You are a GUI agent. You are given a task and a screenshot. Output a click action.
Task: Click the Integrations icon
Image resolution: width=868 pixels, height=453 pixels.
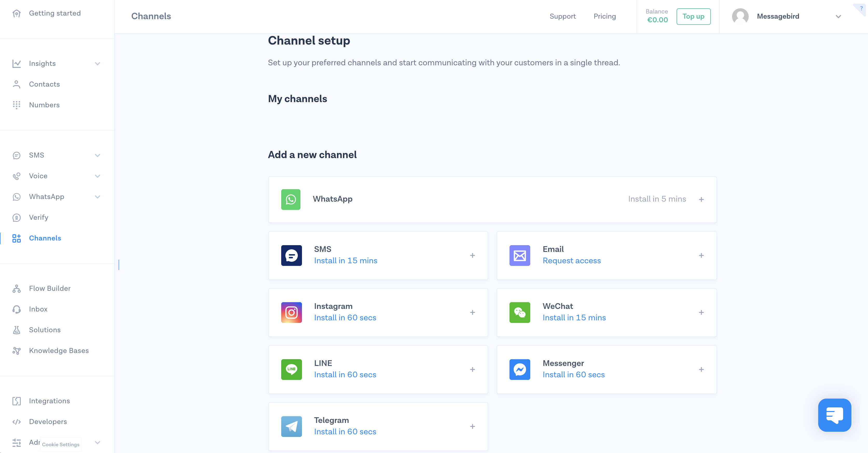[x=17, y=401]
